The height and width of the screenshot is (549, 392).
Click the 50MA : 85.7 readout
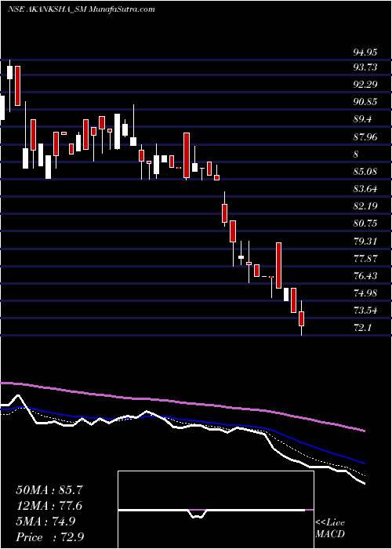[x=49, y=490]
